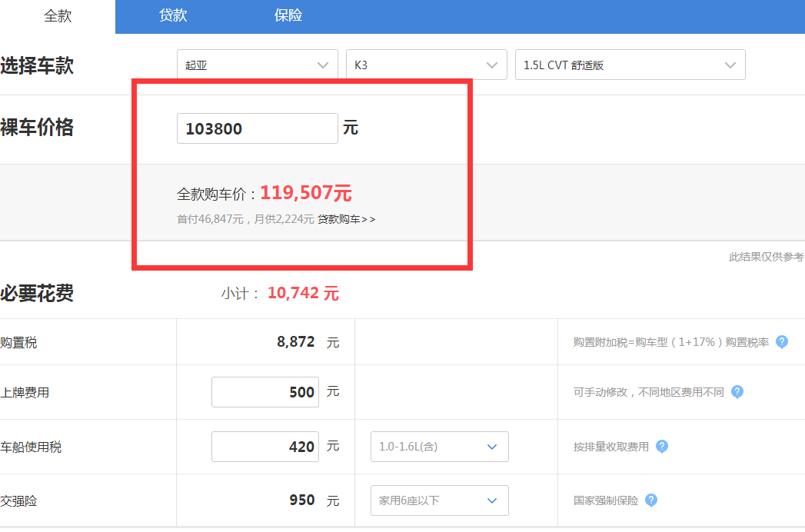Click the 交强险 row label
805x532 pixels.
click(x=18, y=501)
